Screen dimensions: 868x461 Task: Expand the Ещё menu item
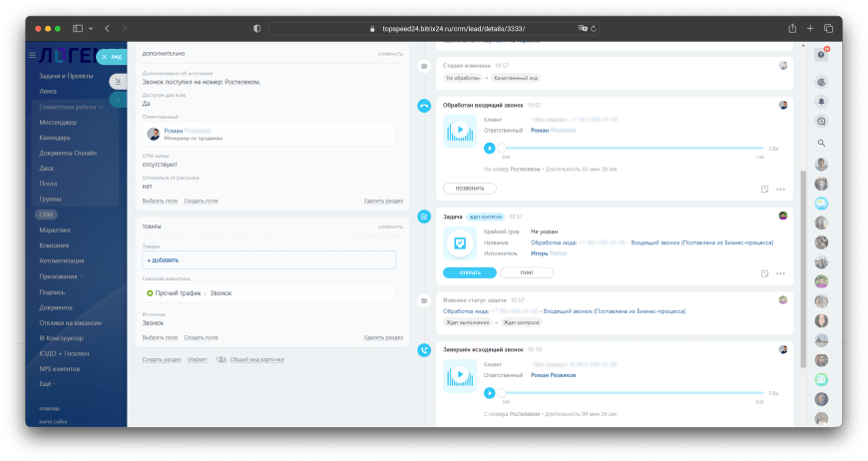pos(47,383)
